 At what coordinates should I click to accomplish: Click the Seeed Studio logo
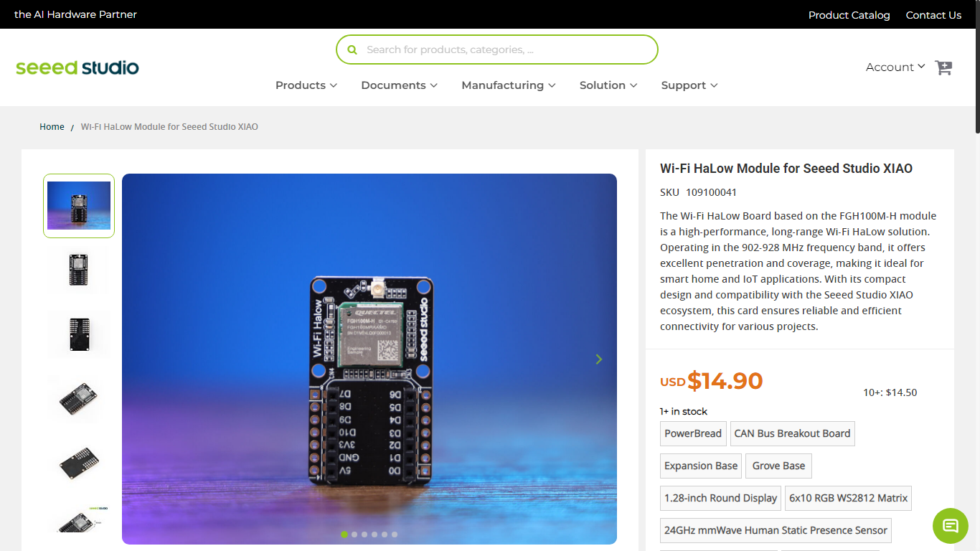pyautogui.click(x=77, y=67)
